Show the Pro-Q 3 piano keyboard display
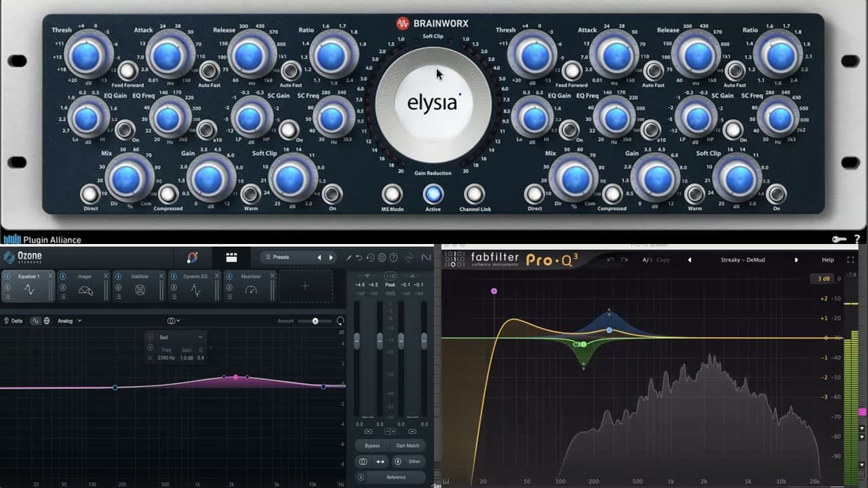The height and width of the screenshot is (488, 868). pos(445,481)
